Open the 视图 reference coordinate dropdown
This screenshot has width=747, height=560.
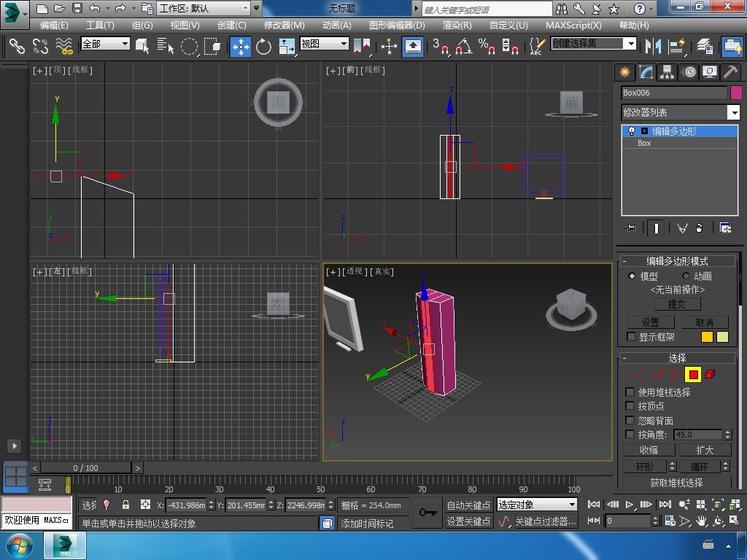(344, 44)
